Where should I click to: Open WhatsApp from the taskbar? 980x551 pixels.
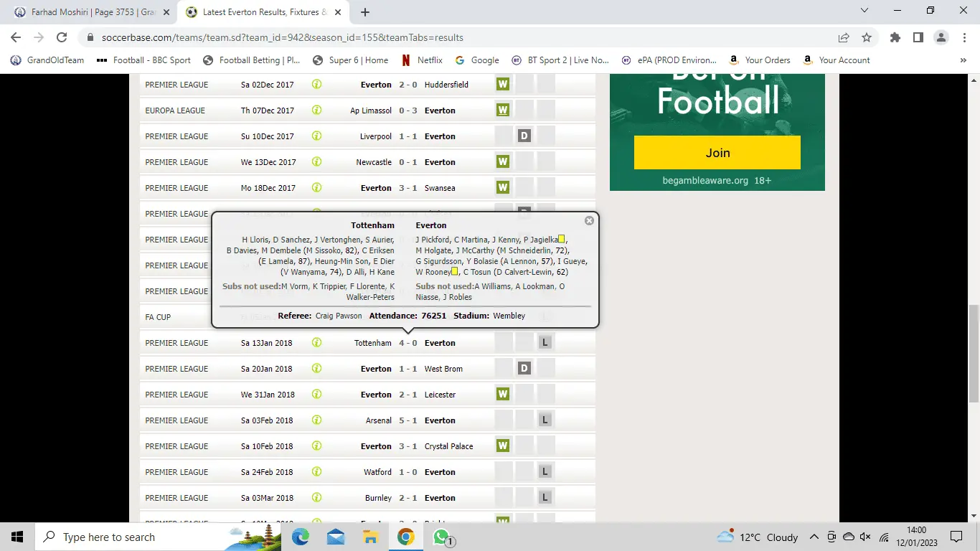pyautogui.click(x=441, y=537)
